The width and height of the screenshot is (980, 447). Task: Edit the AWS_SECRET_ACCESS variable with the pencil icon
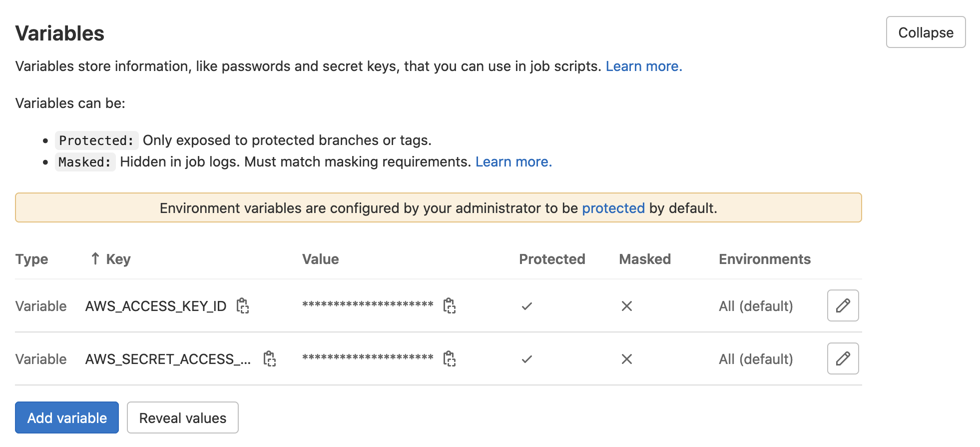coord(843,358)
